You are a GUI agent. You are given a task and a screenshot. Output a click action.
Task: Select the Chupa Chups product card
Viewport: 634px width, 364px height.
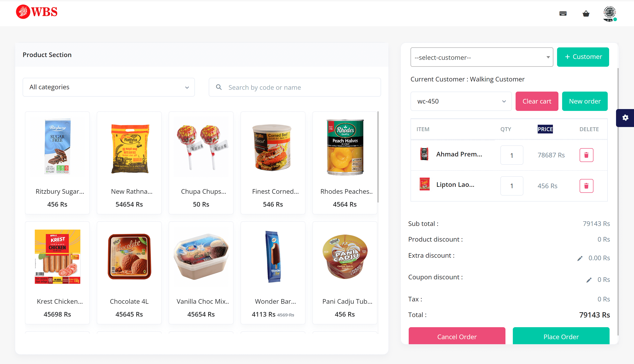coord(201,162)
